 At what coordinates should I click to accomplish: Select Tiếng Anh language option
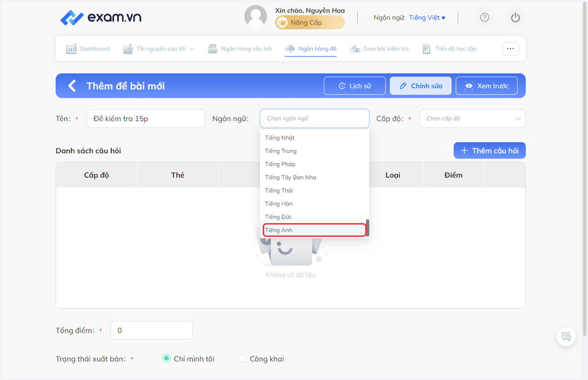314,230
